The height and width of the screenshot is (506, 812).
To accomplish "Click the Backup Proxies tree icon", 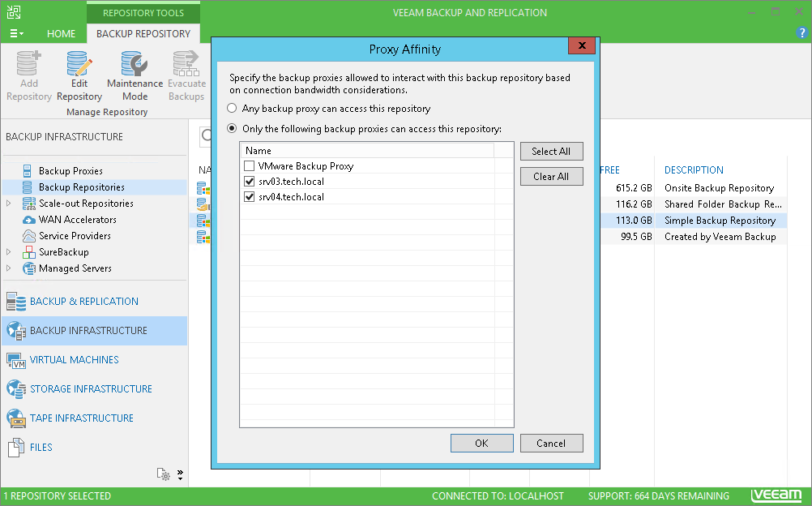I will [27, 170].
